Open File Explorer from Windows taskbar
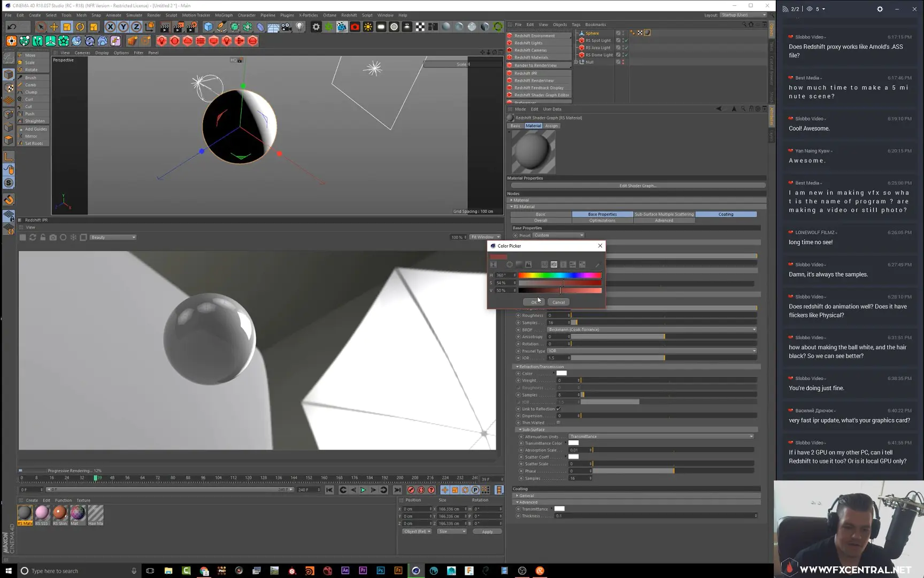 (x=168, y=571)
